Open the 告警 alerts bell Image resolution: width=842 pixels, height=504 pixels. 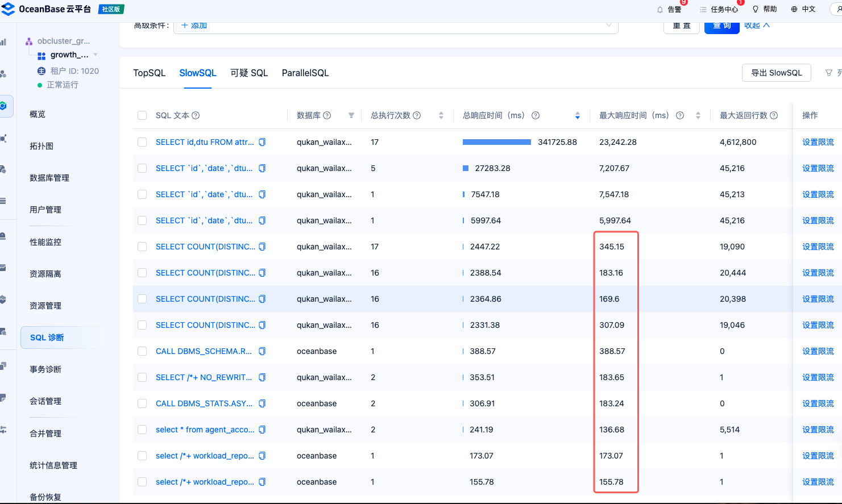coord(669,9)
